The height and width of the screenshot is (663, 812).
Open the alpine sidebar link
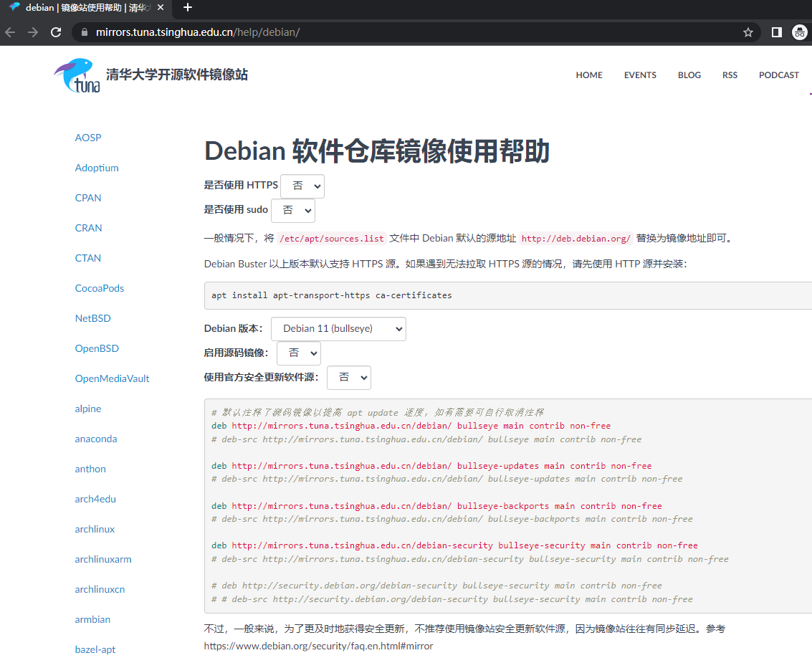[x=88, y=409]
